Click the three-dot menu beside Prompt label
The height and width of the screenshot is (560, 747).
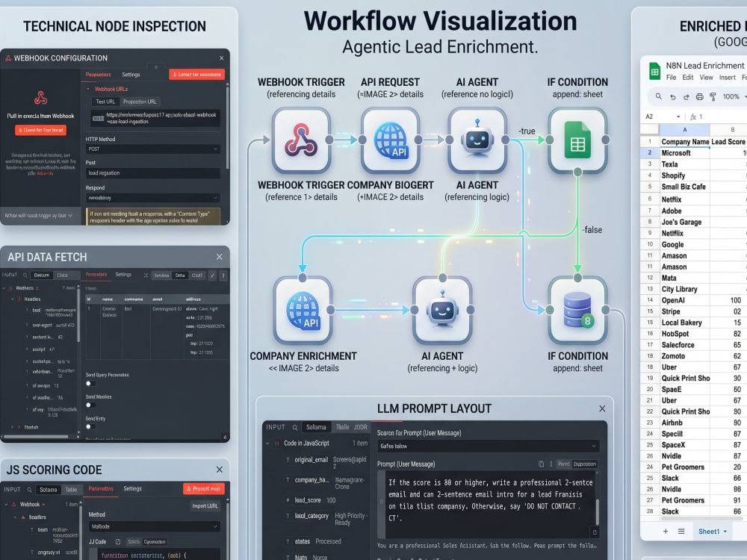point(551,464)
